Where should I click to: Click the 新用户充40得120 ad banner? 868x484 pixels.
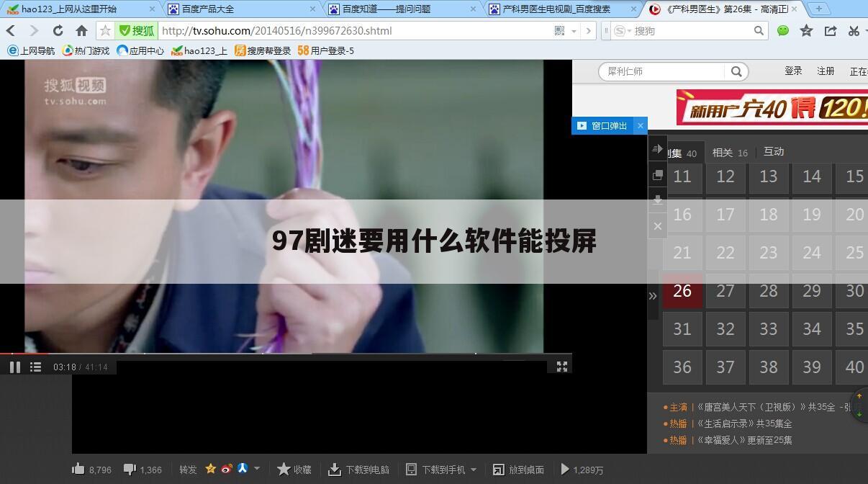tap(772, 107)
